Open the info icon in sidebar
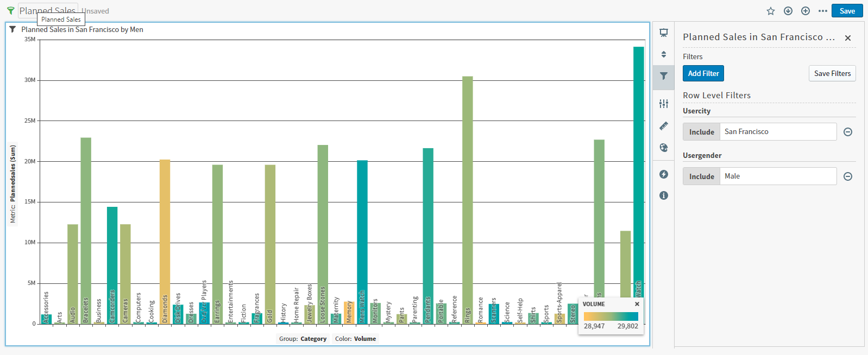868x355 pixels. [663, 195]
